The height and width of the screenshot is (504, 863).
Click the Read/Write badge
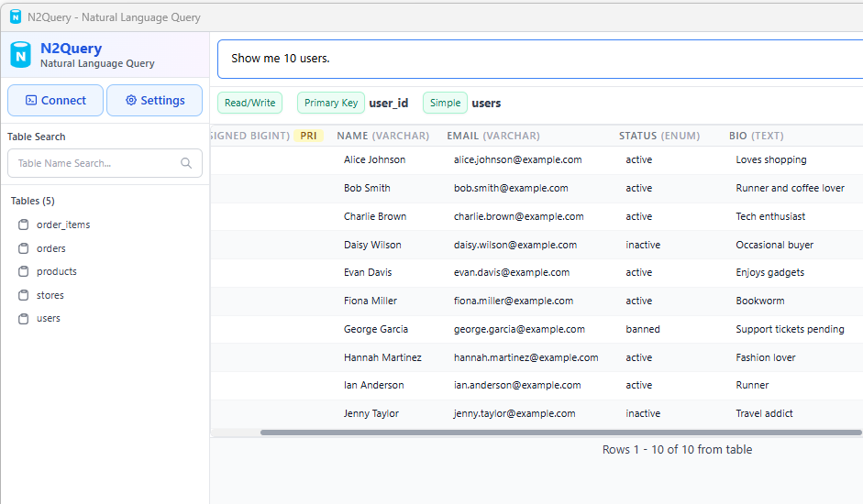[x=249, y=103]
